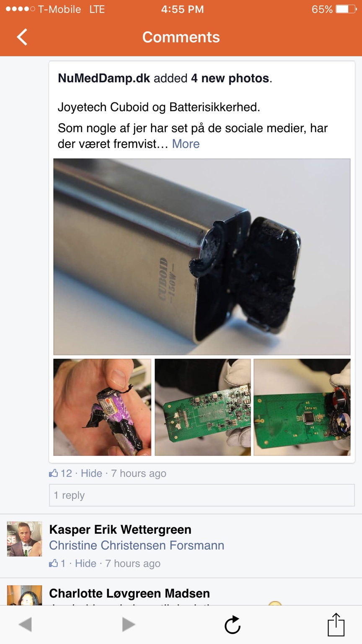Open the middle green circuit board photo

tap(203, 407)
